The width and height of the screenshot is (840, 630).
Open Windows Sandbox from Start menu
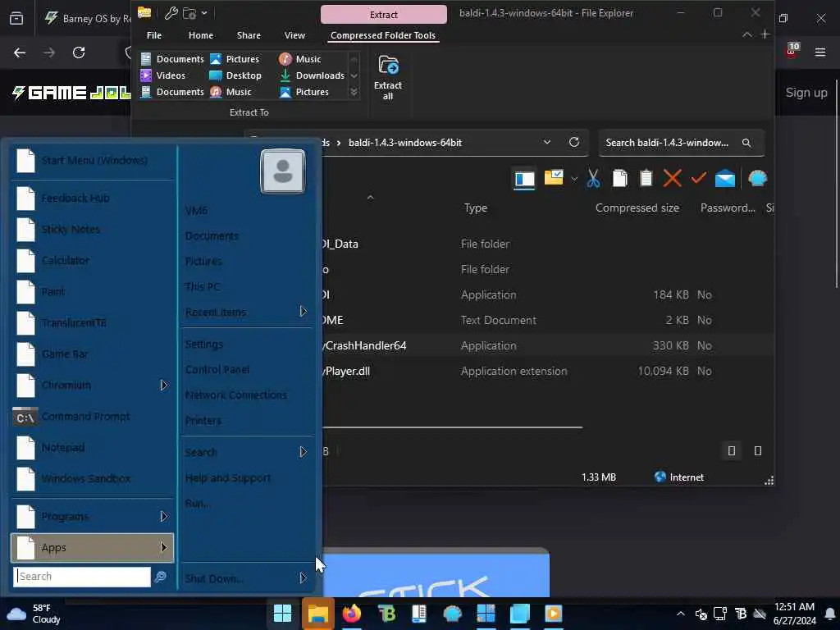[x=92, y=478]
